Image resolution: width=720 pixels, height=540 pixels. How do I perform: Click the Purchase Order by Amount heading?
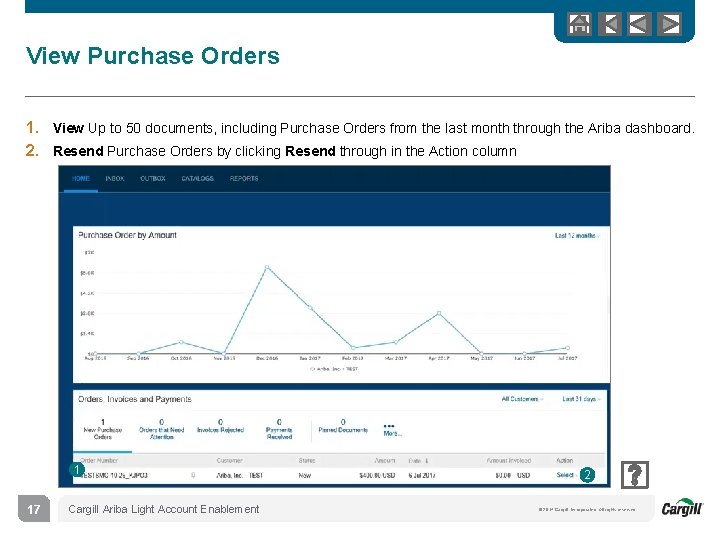click(127, 235)
